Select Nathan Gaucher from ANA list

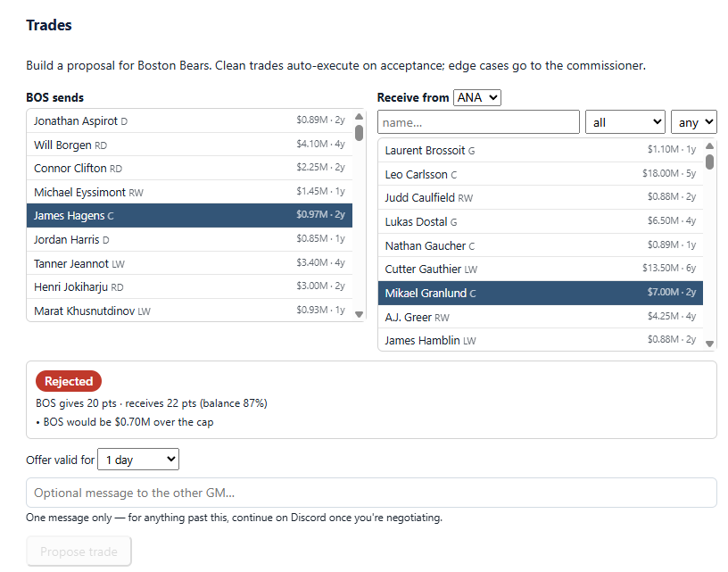pos(541,245)
